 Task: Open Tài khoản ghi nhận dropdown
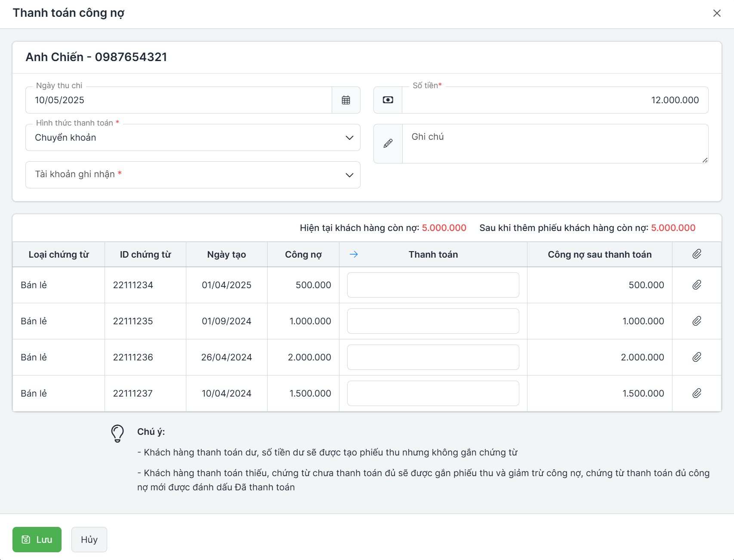pyautogui.click(x=193, y=175)
